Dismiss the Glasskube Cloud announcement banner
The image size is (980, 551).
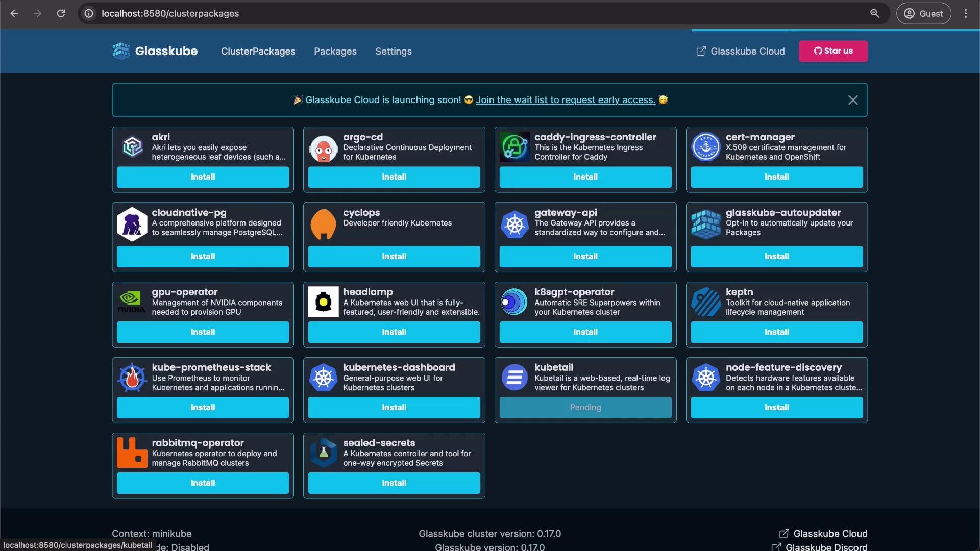coord(853,100)
